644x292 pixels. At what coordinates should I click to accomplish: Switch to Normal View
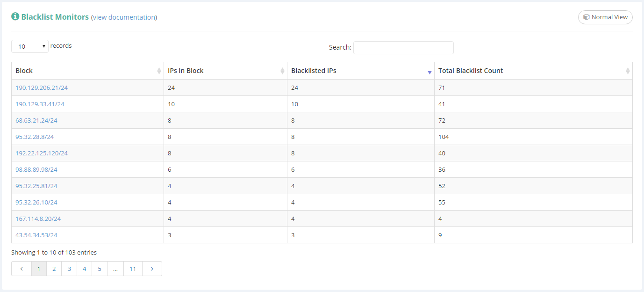[605, 17]
